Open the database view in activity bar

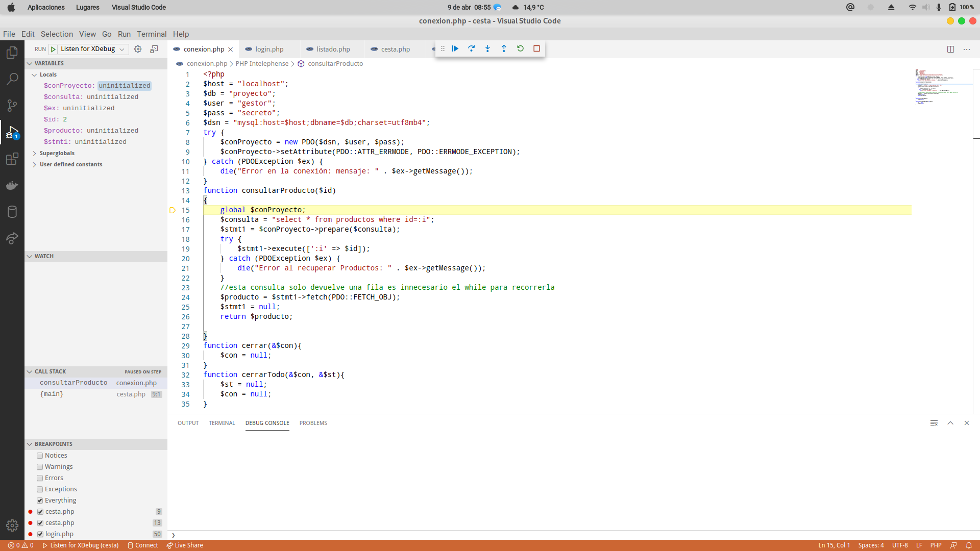(12, 212)
